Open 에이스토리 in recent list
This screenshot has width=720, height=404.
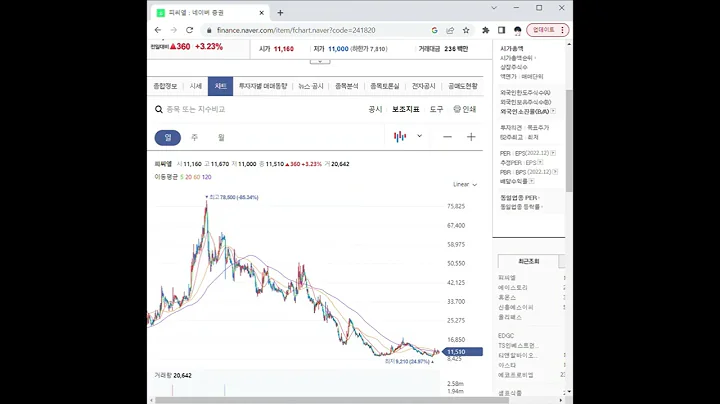coord(513,287)
